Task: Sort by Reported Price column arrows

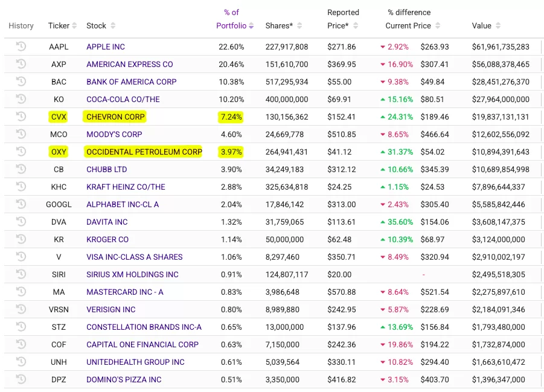Action: tap(356, 26)
